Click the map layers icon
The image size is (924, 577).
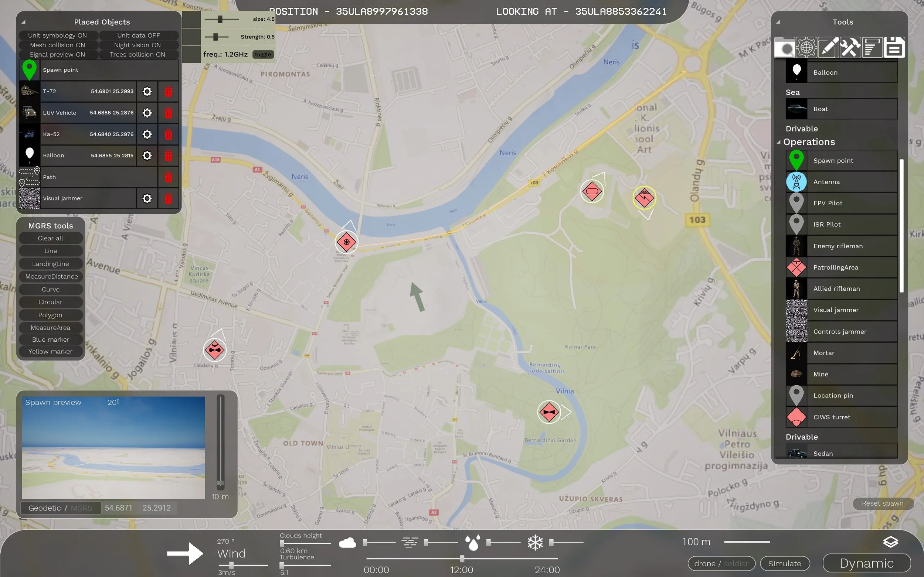[x=890, y=542]
